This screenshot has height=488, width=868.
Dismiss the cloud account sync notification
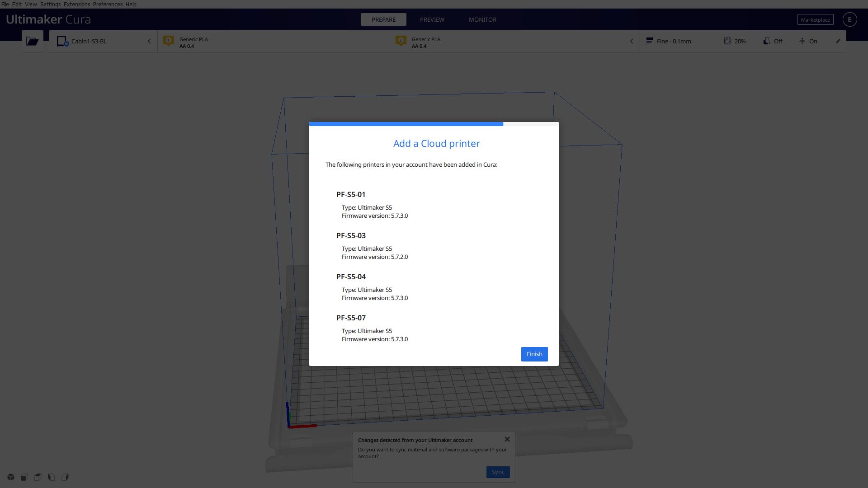507,440
